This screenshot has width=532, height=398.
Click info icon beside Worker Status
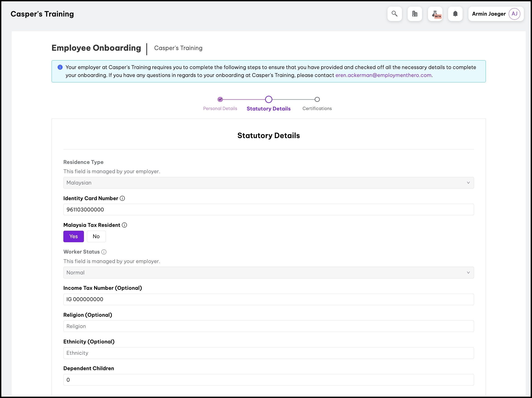tap(104, 252)
